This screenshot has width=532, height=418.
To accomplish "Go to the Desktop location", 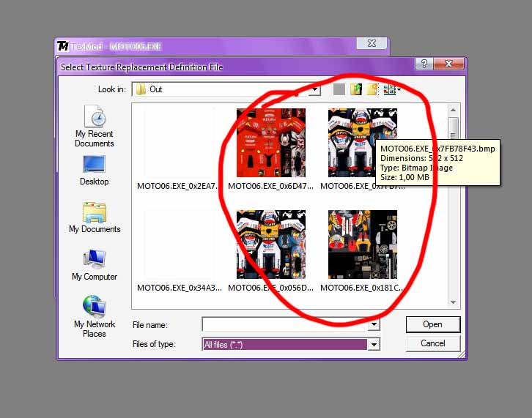I will (x=95, y=171).
